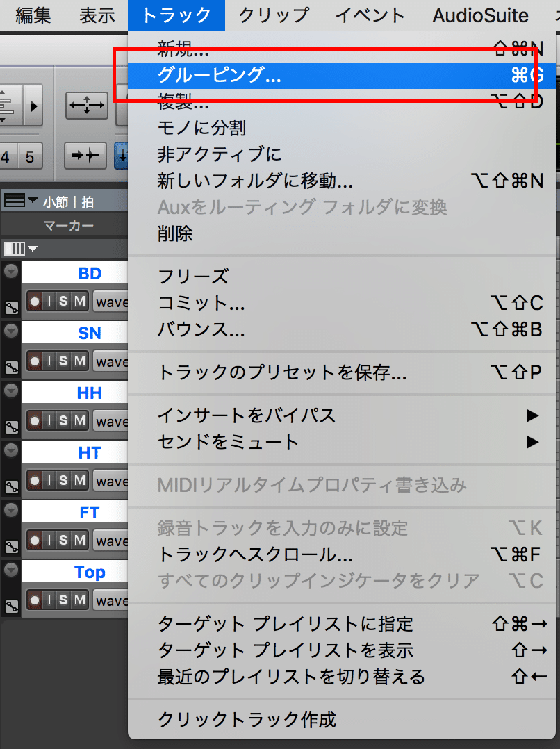The height and width of the screenshot is (749, 560).
Task: Click the マーカー ruler label
Action: point(69,225)
